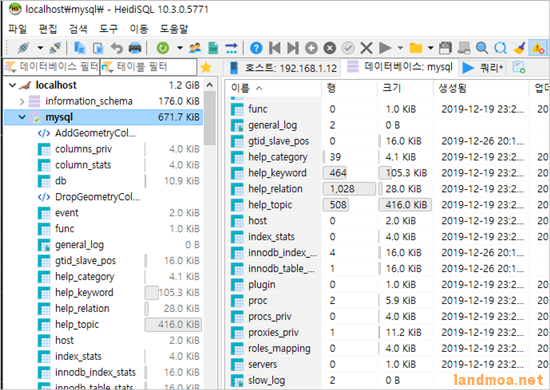The height and width of the screenshot is (390, 550).
Task: Click the run query play icon
Action: (385, 48)
